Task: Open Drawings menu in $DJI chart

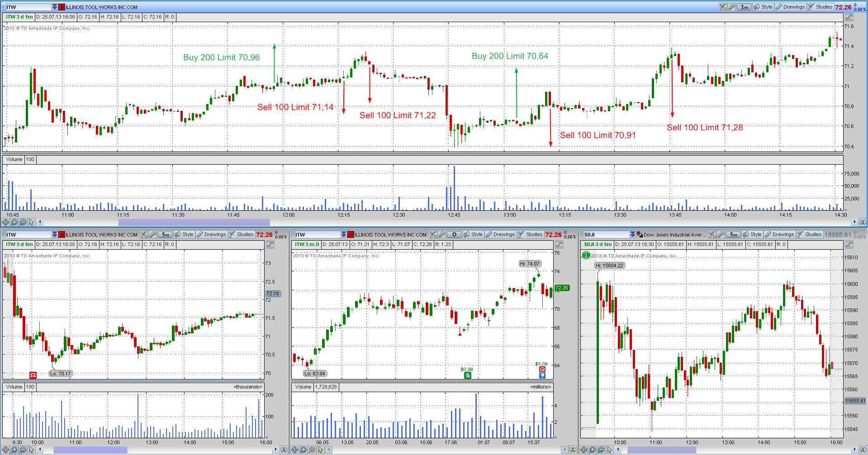Action: (779, 234)
